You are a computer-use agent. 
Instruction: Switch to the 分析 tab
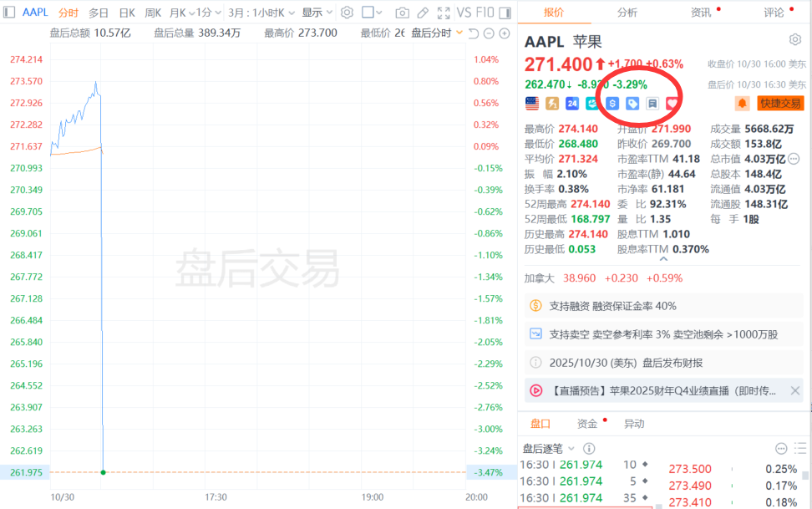[627, 13]
